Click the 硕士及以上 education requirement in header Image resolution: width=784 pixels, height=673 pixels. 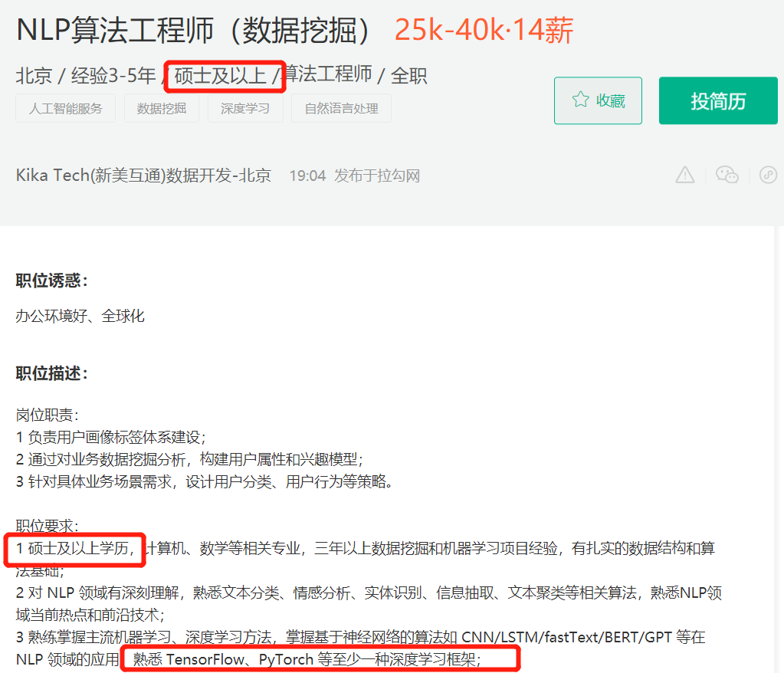click(x=220, y=76)
